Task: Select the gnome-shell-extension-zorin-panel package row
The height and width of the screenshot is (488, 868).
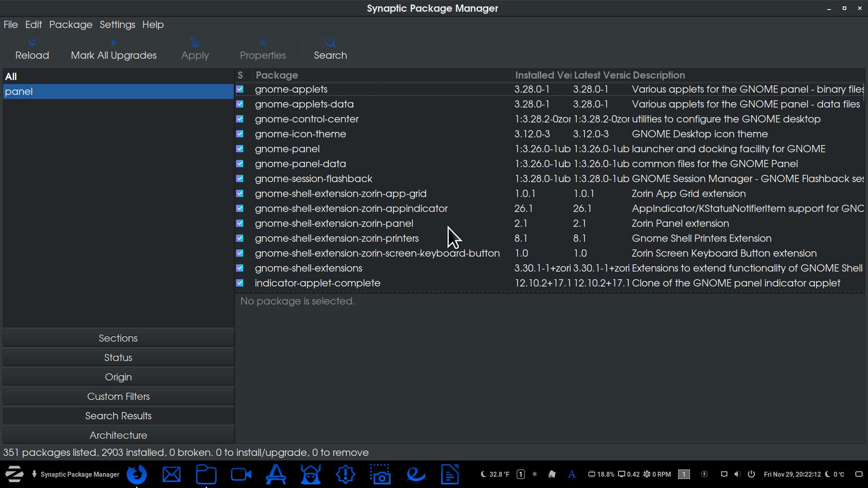Action: (x=334, y=223)
